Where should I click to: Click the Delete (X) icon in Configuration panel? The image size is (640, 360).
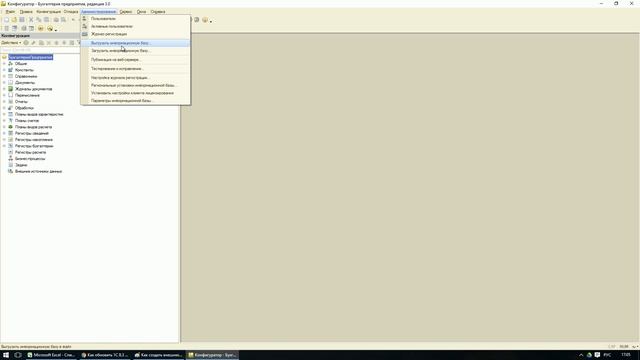49,42
